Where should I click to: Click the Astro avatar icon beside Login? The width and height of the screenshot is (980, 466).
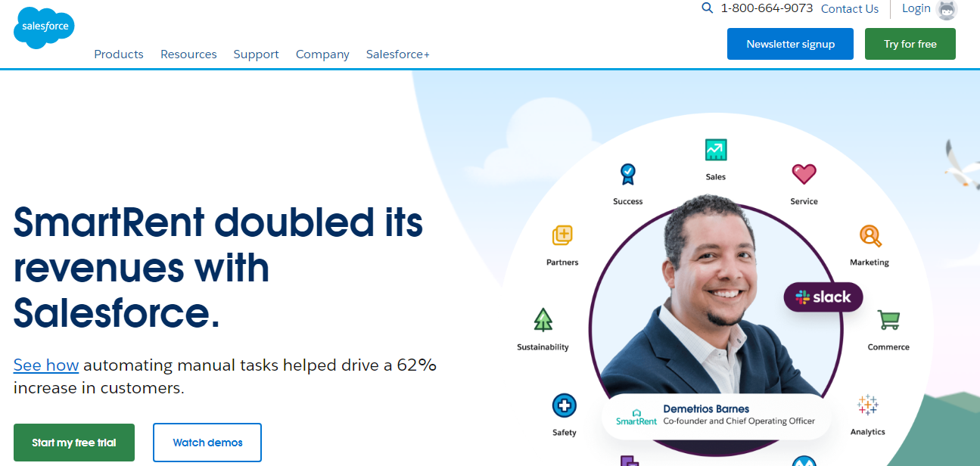pos(947,9)
